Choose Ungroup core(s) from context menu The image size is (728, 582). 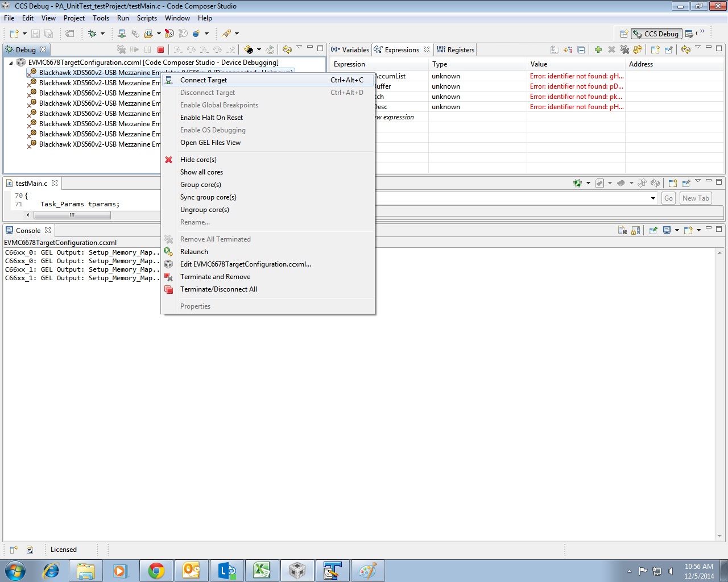click(268, 210)
